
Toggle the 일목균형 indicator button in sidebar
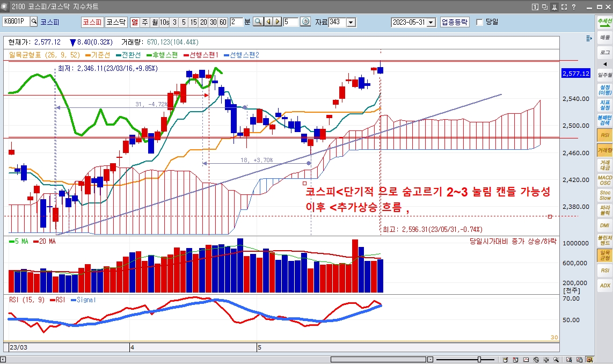coord(604,255)
